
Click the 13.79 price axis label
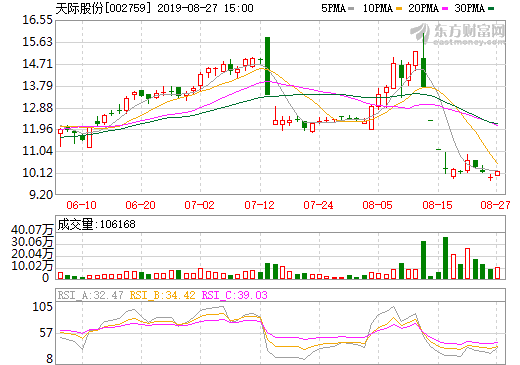(37, 86)
